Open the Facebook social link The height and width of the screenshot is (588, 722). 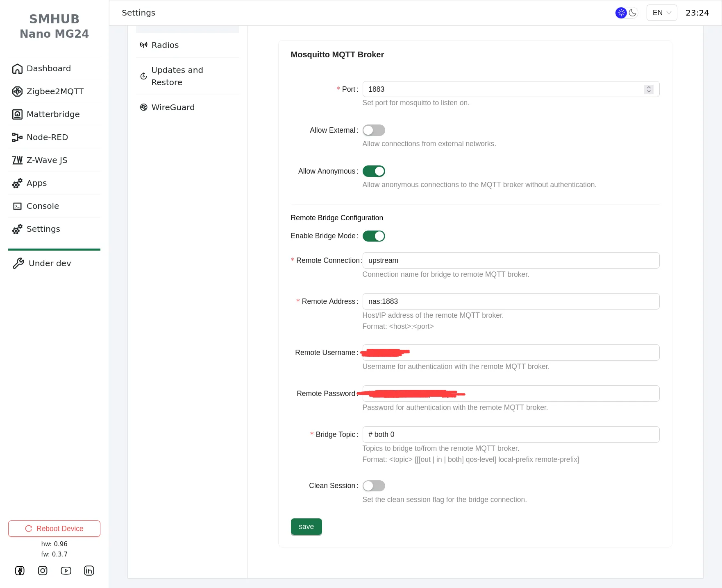pos(20,570)
